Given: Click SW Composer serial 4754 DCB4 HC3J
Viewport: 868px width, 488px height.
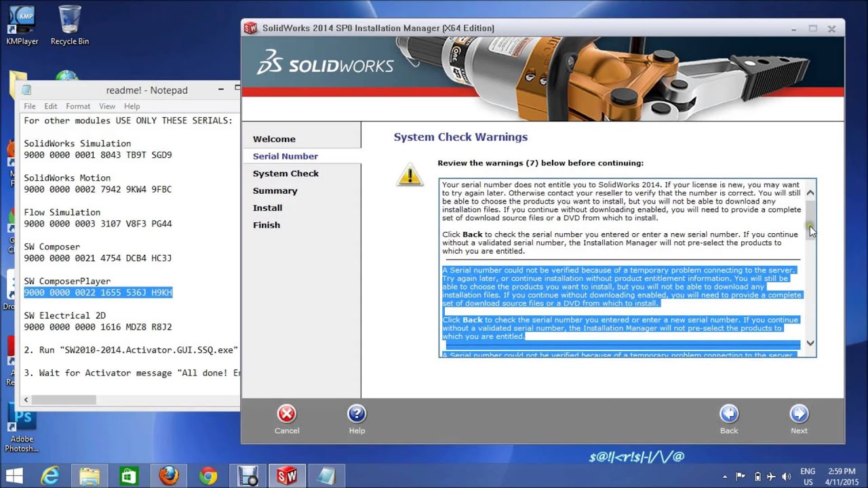Looking at the screenshot, I should click(x=98, y=258).
